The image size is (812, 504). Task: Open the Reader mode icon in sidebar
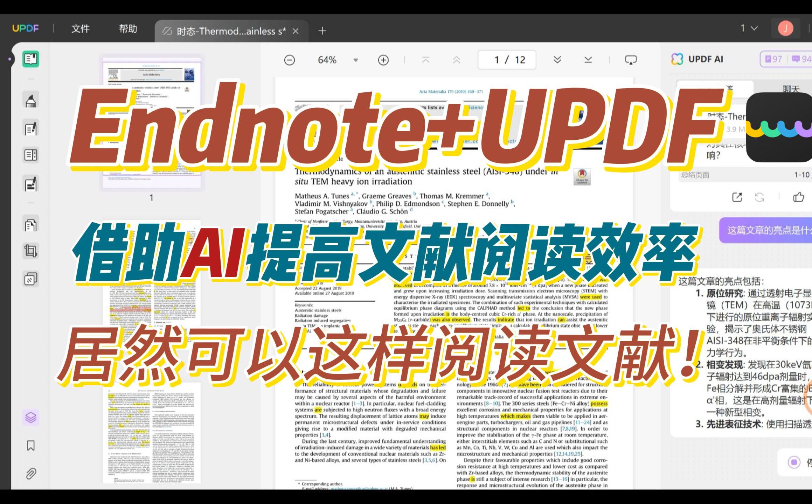tap(31, 59)
